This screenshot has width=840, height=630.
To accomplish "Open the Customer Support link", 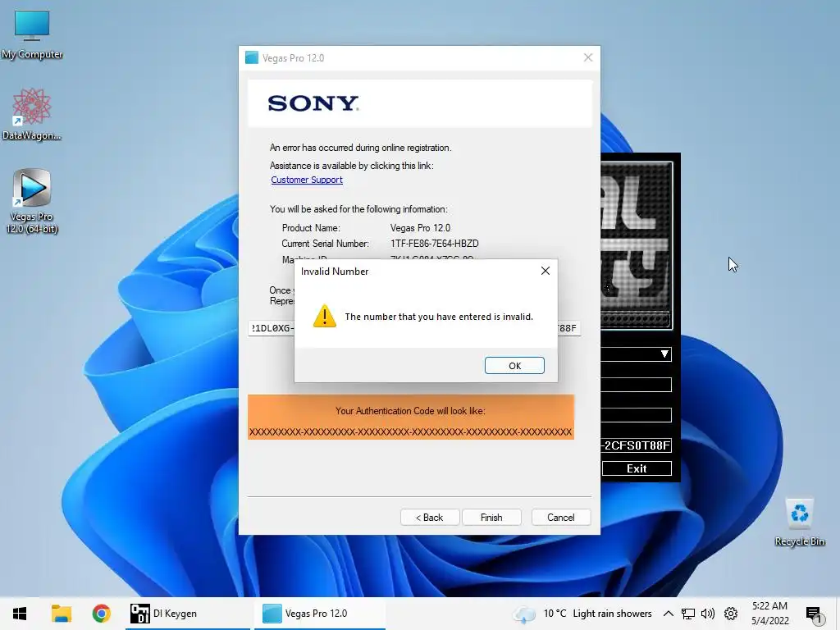I will pos(307,180).
